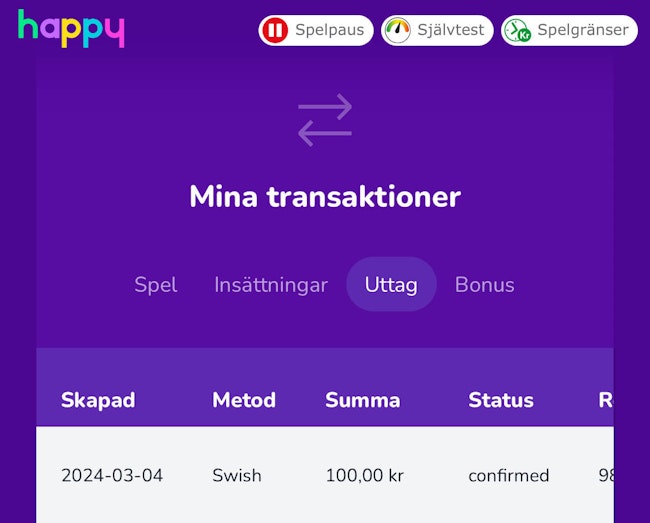Click the red pause Spelpaus icon
The width and height of the screenshot is (650, 523).
point(275,30)
